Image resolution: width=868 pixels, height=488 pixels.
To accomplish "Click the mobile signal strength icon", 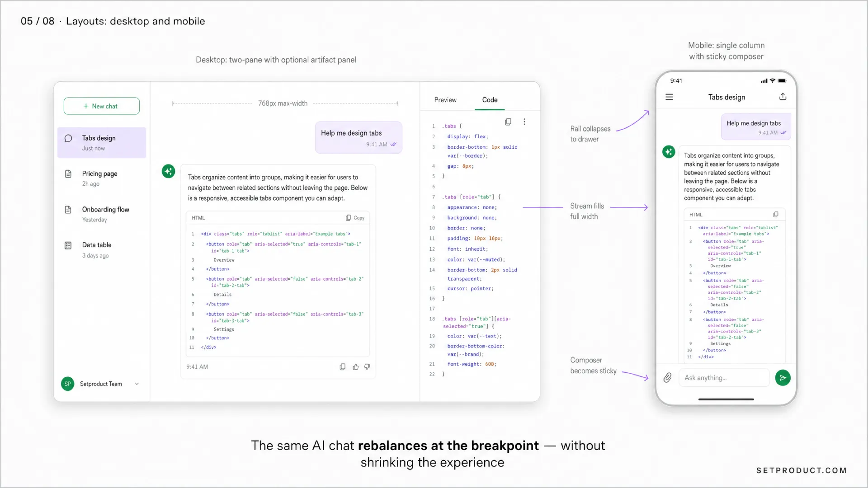I will click(764, 81).
